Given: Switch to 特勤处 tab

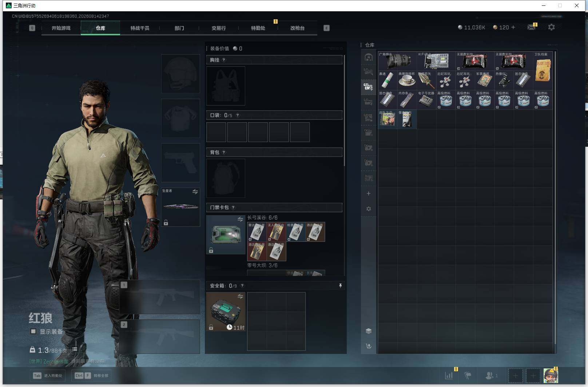Looking at the screenshot, I should point(258,28).
